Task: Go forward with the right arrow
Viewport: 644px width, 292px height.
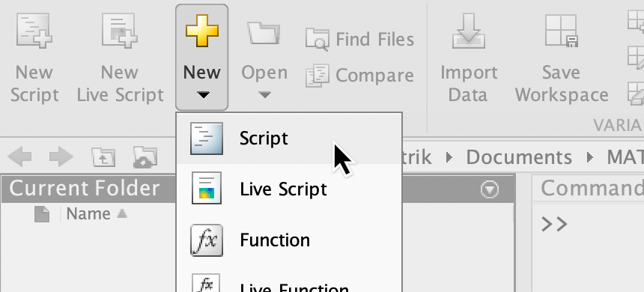Action: coord(61,157)
